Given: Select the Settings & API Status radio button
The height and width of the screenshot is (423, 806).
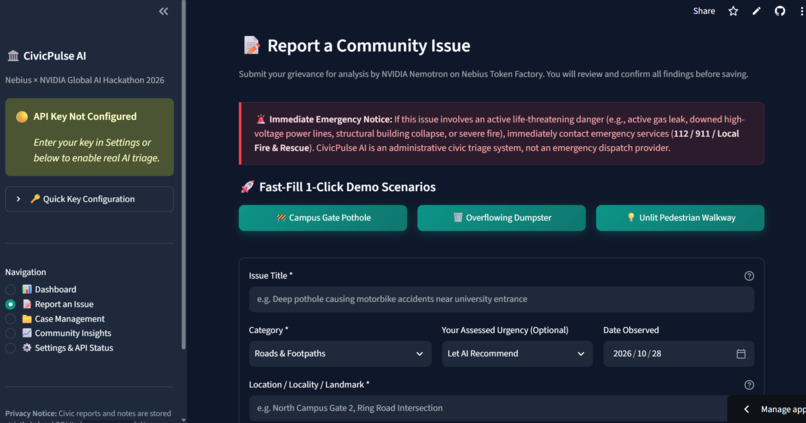Looking at the screenshot, I should (x=10, y=348).
